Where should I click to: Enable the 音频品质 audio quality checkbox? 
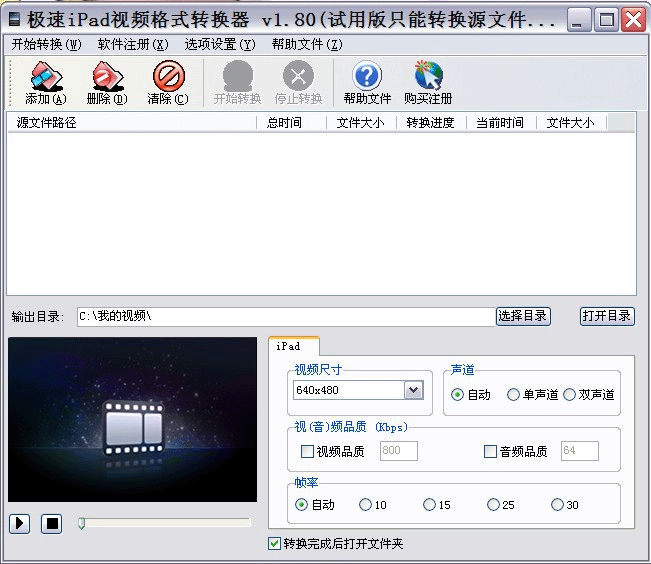click(490, 452)
